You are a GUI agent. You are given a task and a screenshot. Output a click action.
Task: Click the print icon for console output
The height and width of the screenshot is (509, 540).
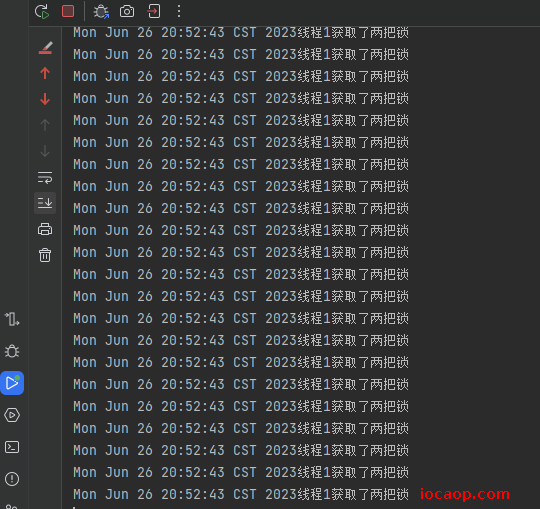point(45,229)
